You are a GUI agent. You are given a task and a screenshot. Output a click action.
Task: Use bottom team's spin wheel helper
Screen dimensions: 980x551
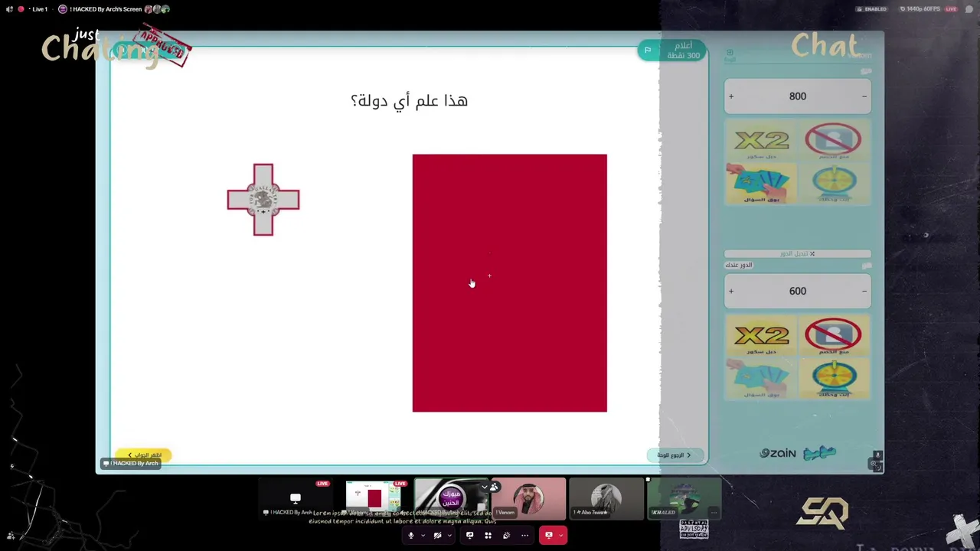tap(833, 379)
